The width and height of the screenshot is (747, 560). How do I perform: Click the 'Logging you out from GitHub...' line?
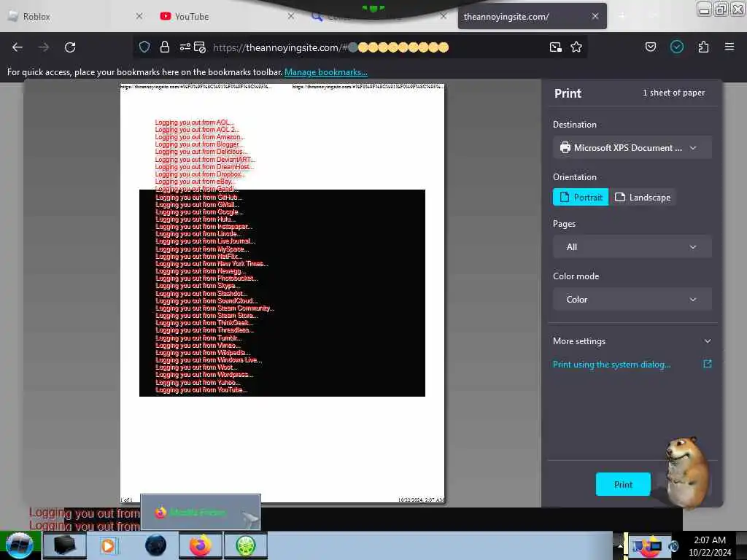click(x=198, y=197)
